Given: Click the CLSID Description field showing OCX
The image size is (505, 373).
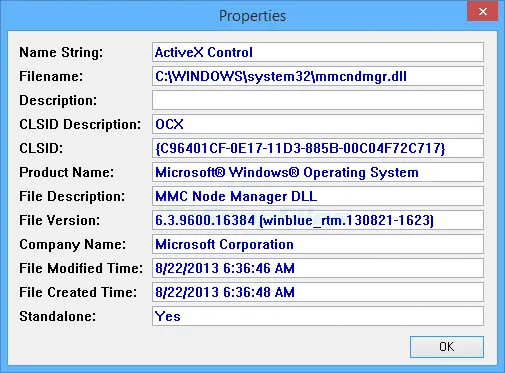Looking at the screenshot, I should click(x=318, y=124).
